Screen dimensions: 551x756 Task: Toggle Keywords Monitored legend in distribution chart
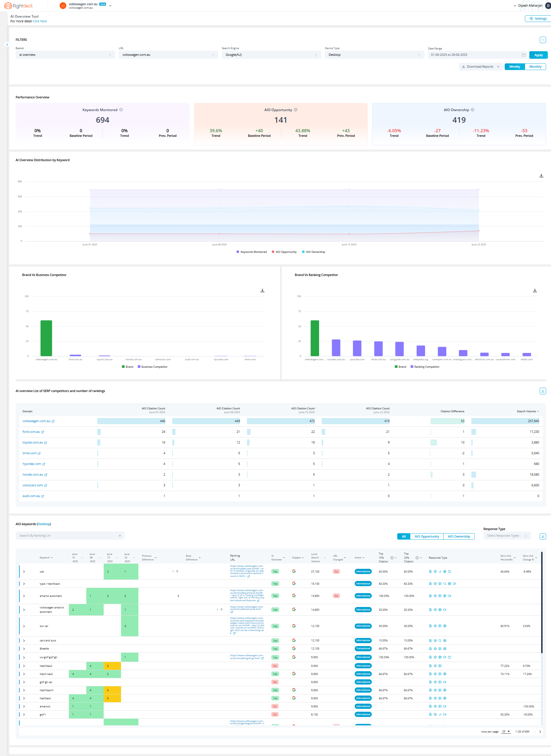(x=252, y=252)
